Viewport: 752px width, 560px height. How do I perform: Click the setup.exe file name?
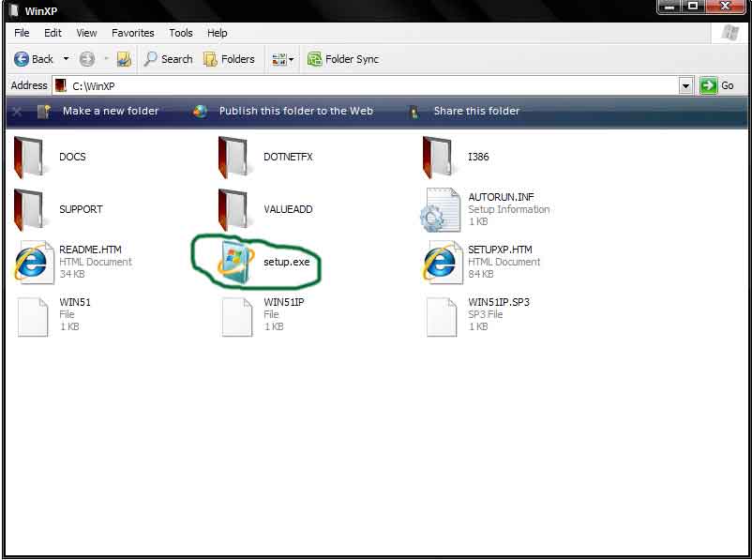point(286,262)
